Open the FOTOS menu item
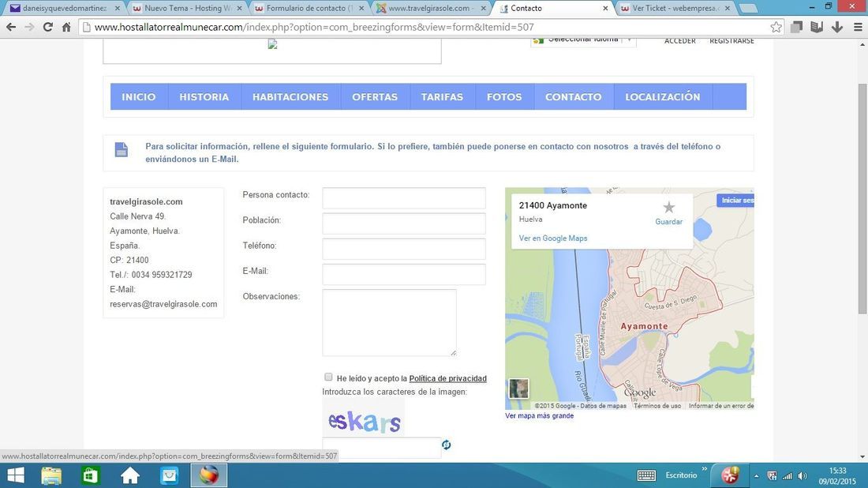 [504, 97]
